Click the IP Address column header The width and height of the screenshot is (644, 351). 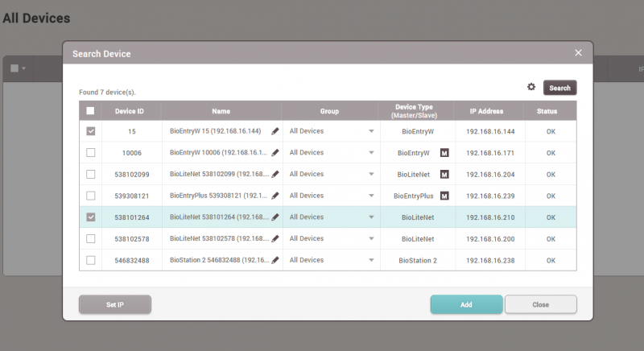coord(485,111)
